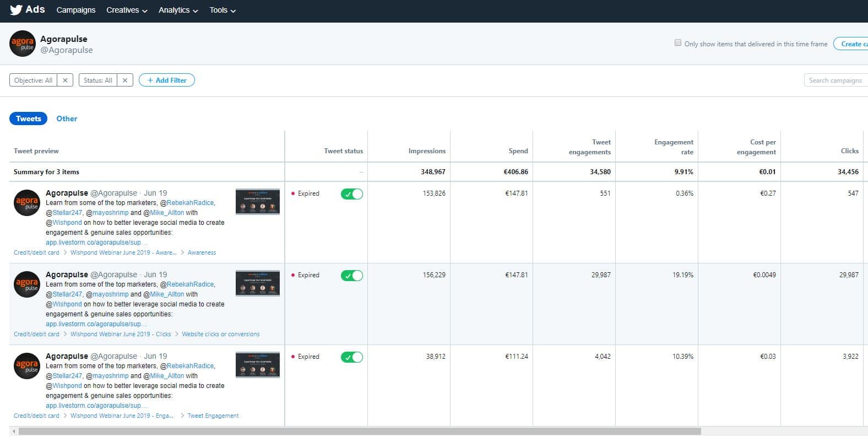Screen dimensions: 868x447
Task: Click the Add Filter button
Action: [167, 80]
